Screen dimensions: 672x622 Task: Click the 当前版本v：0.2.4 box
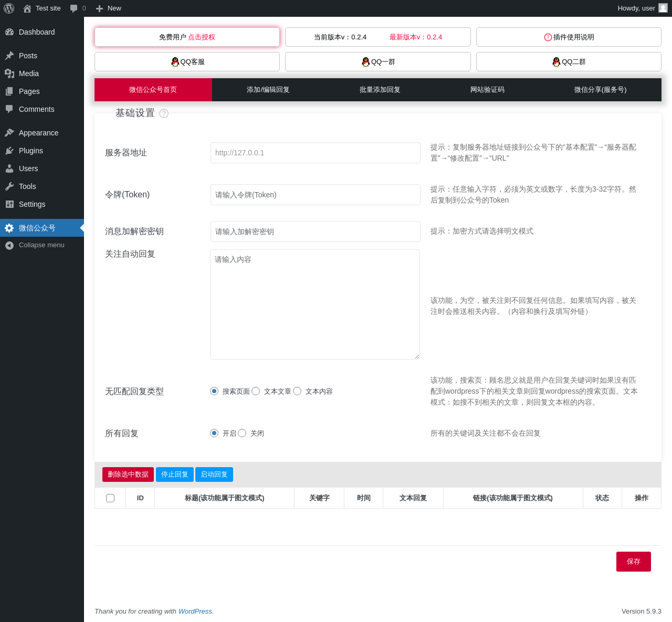pos(378,37)
